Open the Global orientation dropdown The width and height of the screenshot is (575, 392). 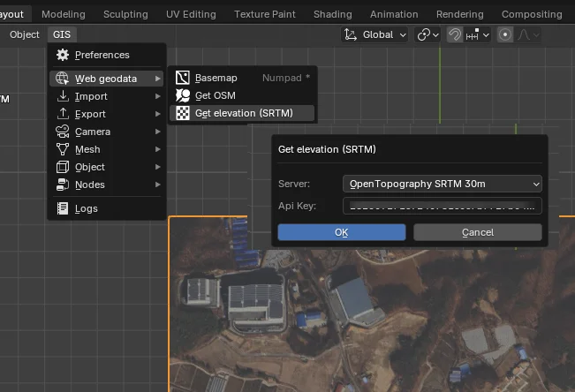coord(375,34)
